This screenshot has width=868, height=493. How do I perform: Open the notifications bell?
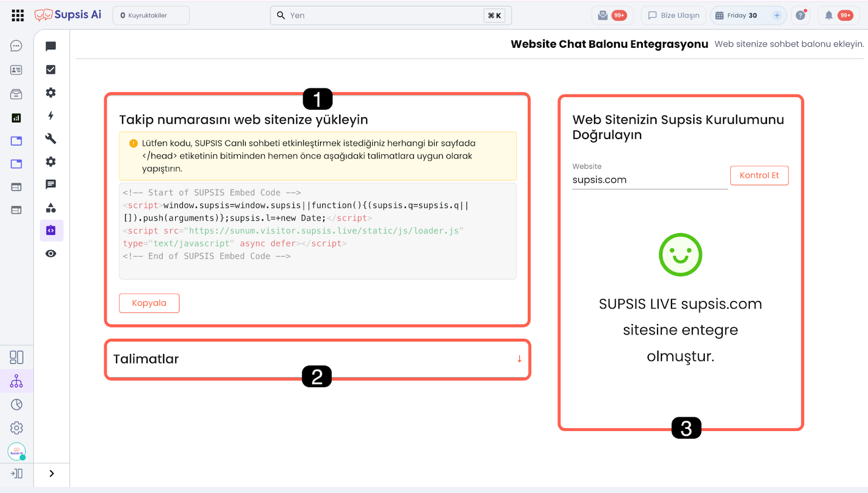pyautogui.click(x=828, y=15)
